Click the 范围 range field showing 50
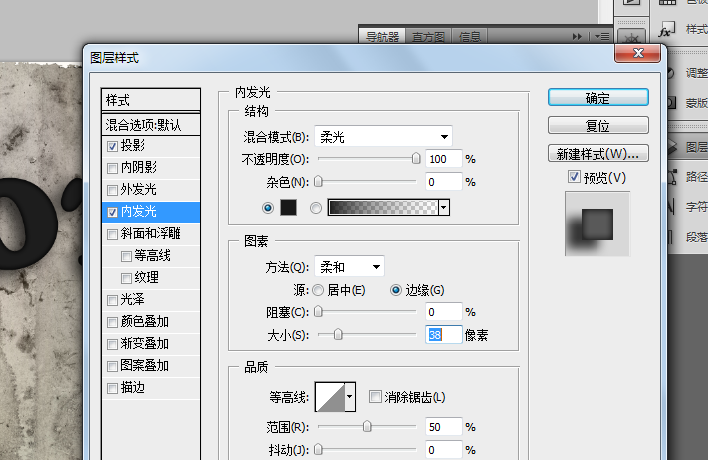The width and height of the screenshot is (708, 460). coord(444,427)
